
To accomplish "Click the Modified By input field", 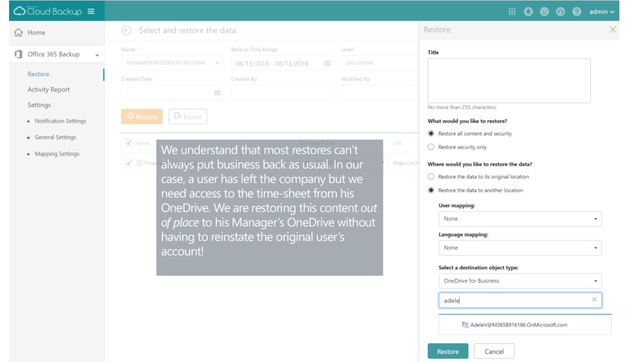I will 379,93.
